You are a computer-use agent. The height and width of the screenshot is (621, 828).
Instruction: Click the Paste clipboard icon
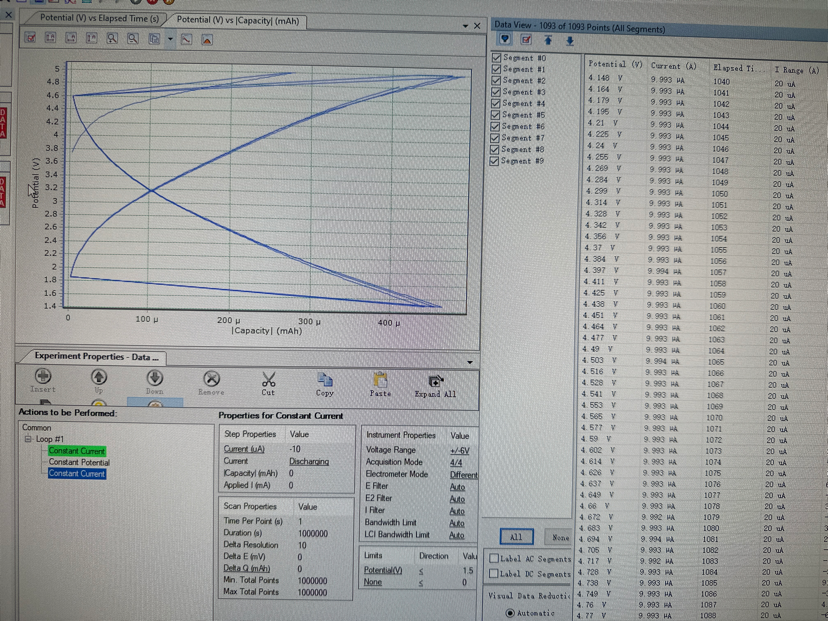coord(380,379)
